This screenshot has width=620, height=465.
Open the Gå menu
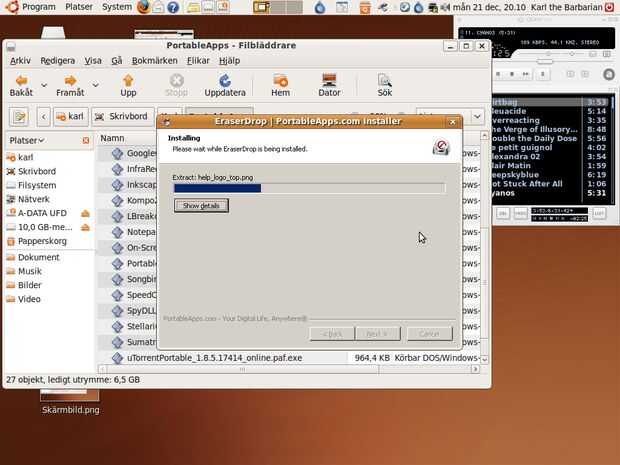(117, 60)
